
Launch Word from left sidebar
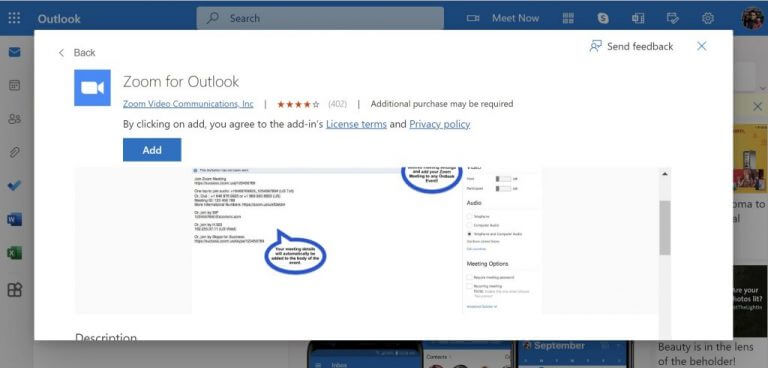[15, 220]
